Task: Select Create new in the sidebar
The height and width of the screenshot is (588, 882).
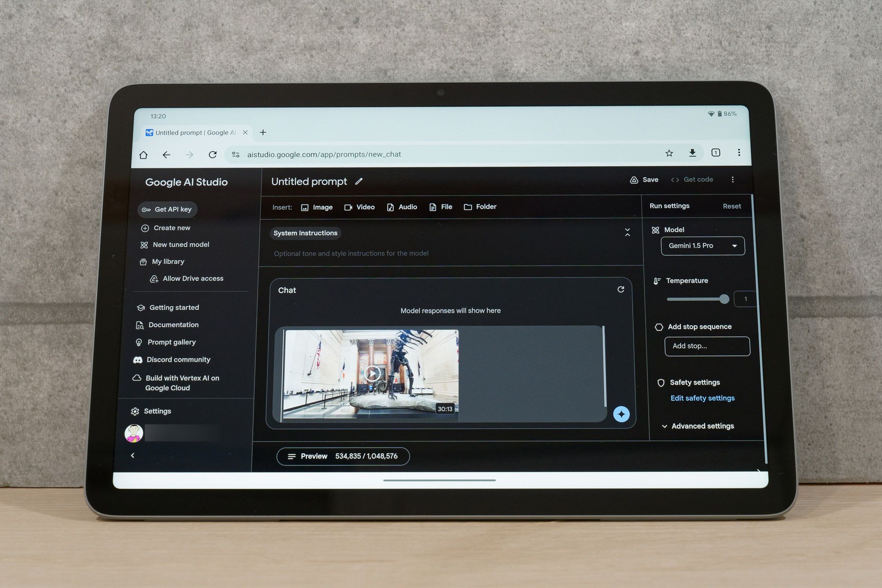Action: pyautogui.click(x=165, y=228)
